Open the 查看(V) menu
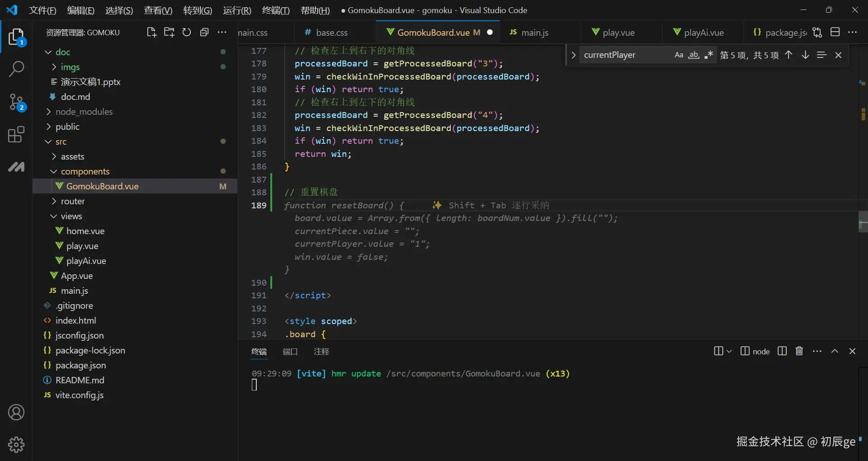Image resolution: width=868 pixels, height=461 pixels. pos(158,10)
